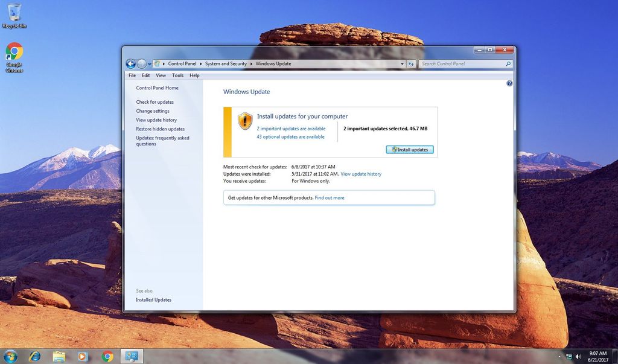Viewport: 618px width, 364px height.
Task: Open the View menu
Action: (x=160, y=75)
